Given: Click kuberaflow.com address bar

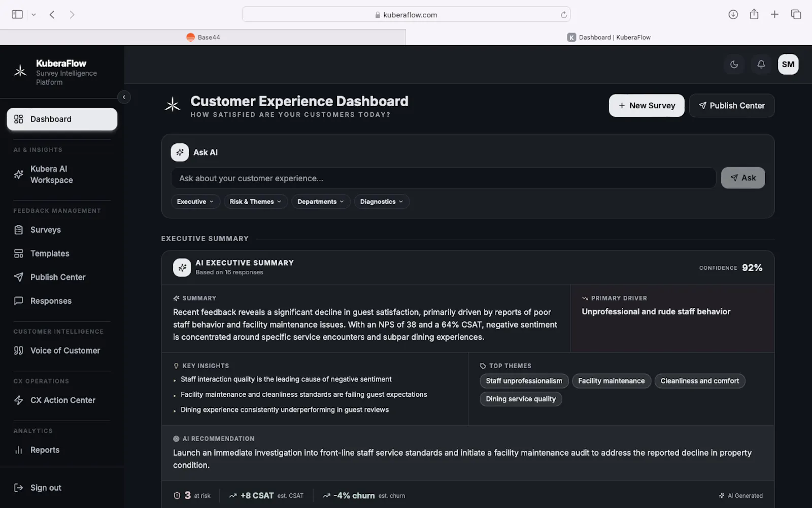Looking at the screenshot, I should point(406,15).
